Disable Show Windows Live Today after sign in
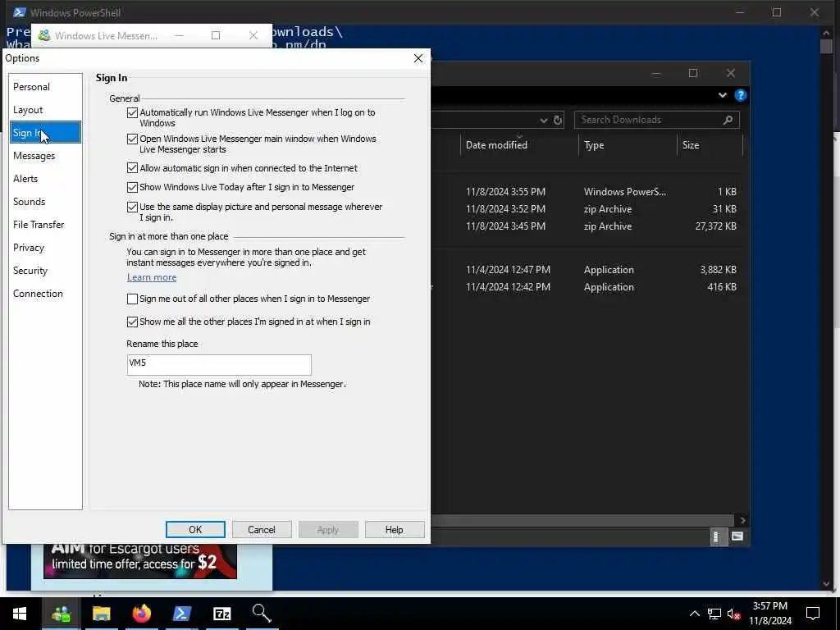This screenshot has width=840, height=630. pyautogui.click(x=132, y=188)
